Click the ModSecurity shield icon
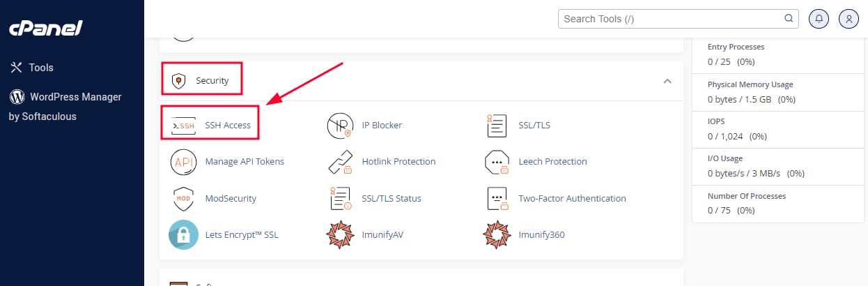This screenshot has height=286, width=868. pyautogui.click(x=183, y=199)
